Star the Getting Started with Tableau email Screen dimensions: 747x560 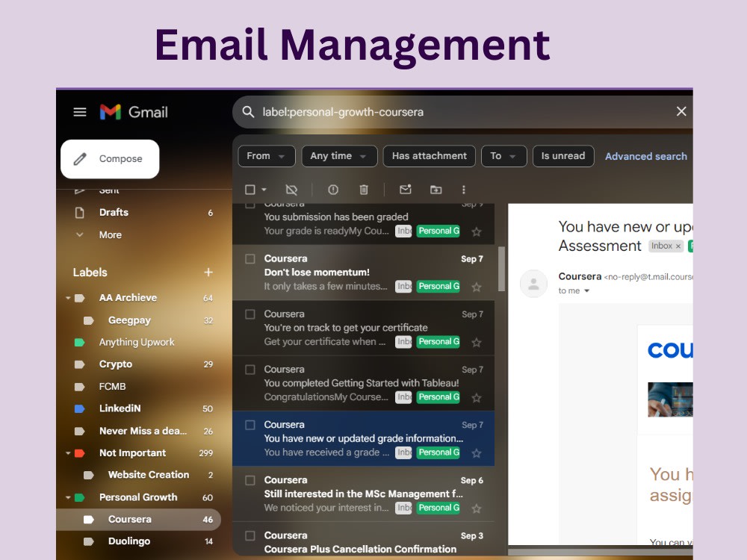click(477, 398)
